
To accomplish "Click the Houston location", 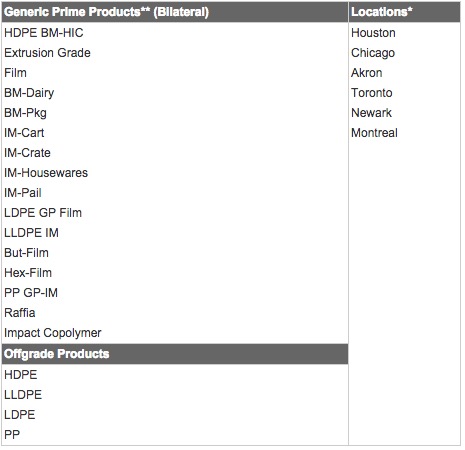I will [373, 33].
